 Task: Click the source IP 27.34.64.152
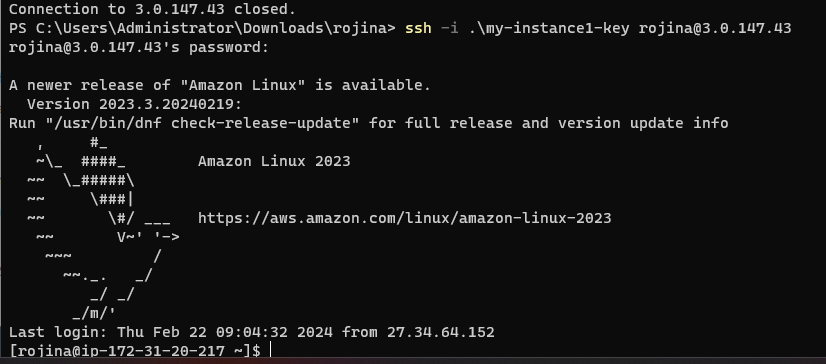tap(441, 332)
